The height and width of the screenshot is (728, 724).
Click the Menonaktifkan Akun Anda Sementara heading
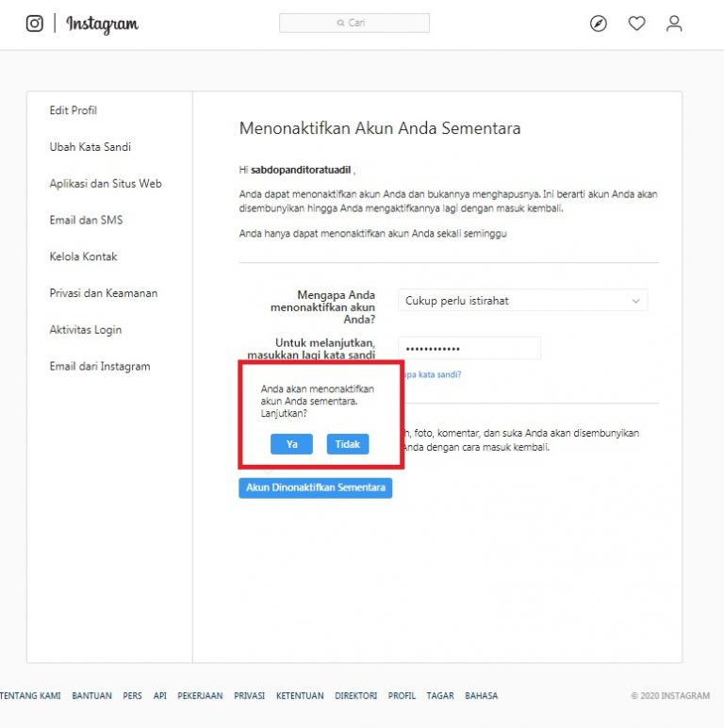[380, 128]
